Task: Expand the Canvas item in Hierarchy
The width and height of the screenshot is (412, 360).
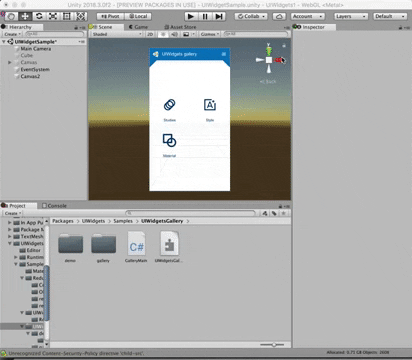Action: [10, 62]
